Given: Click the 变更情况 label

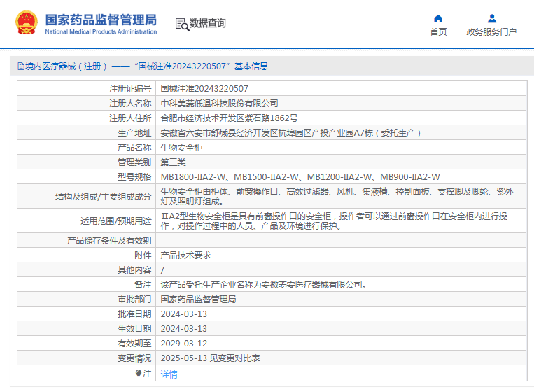Looking at the screenshot, I should click(134, 358).
